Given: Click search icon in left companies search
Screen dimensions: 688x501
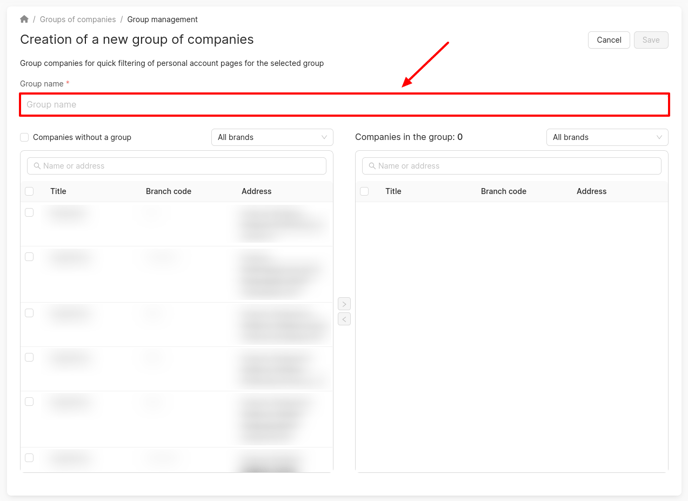Looking at the screenshot, I should 37,166.
